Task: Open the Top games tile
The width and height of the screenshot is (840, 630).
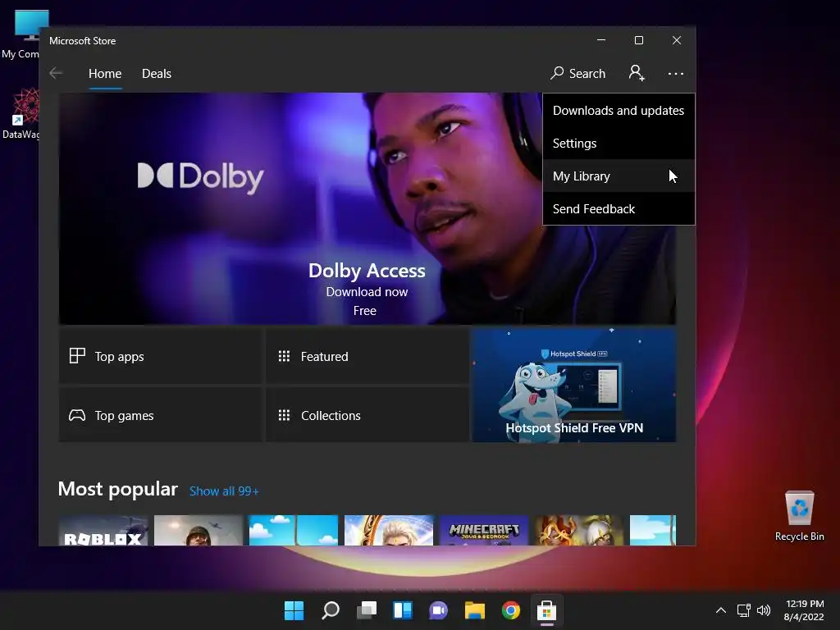Action: pos(161,415)
